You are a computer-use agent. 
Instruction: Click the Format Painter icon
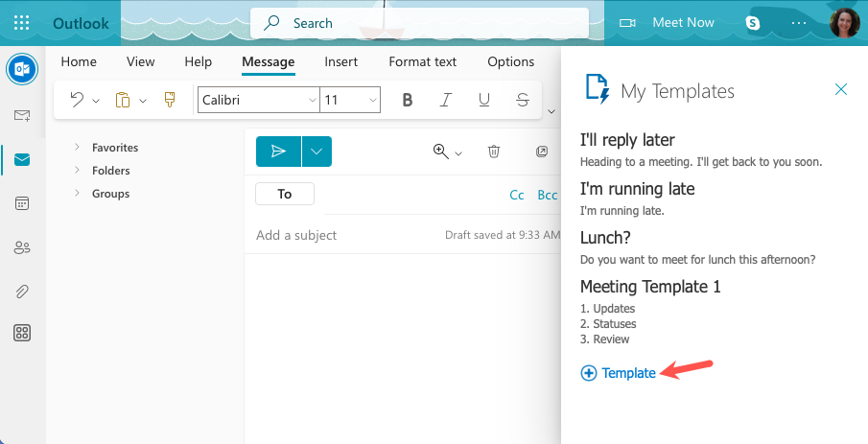[170, 100]
